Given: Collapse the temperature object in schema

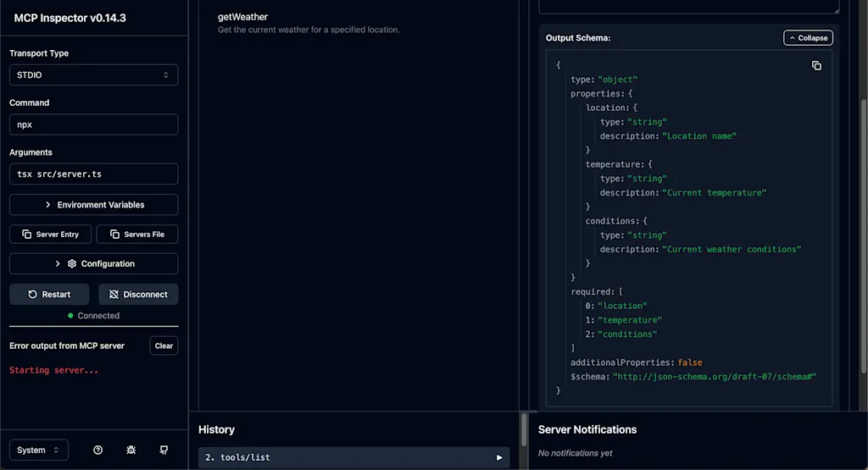Looking at the screenshot, I should (x=619, y=165).
